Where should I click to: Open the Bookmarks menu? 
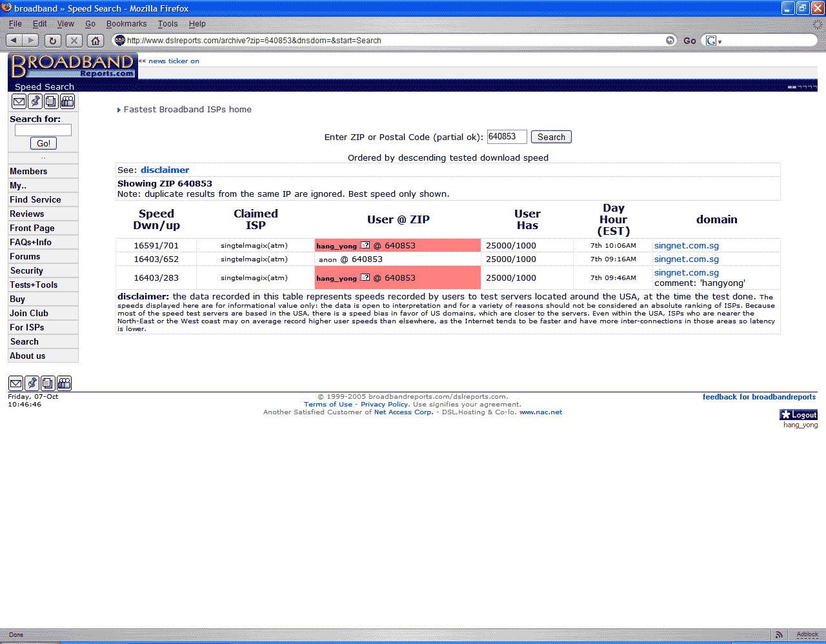point(126,24)
